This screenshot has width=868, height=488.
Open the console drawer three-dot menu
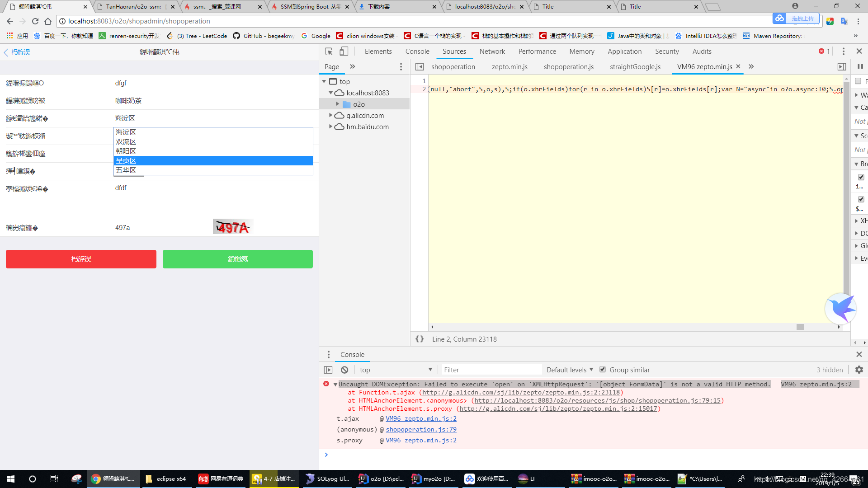pyautogui.click(x=329, y=355)
